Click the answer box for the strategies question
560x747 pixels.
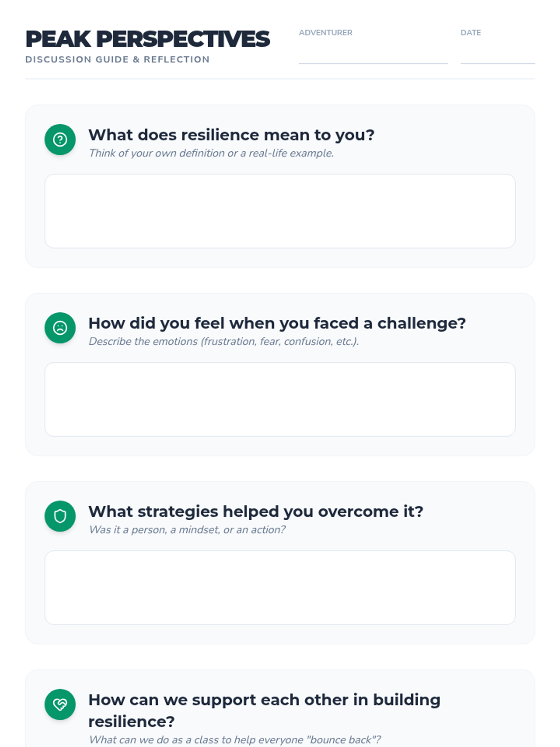click(x=280, y=587)
